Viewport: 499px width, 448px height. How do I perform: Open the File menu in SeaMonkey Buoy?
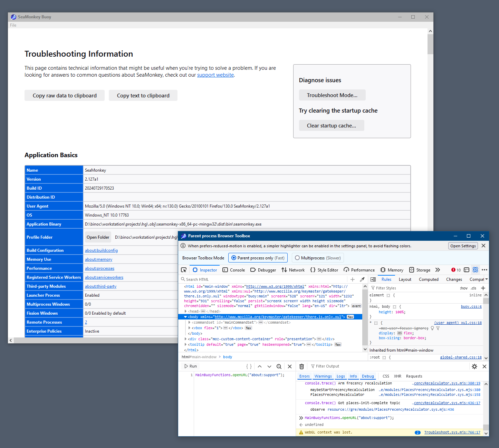pyautogui.click(x=13, y=25)
